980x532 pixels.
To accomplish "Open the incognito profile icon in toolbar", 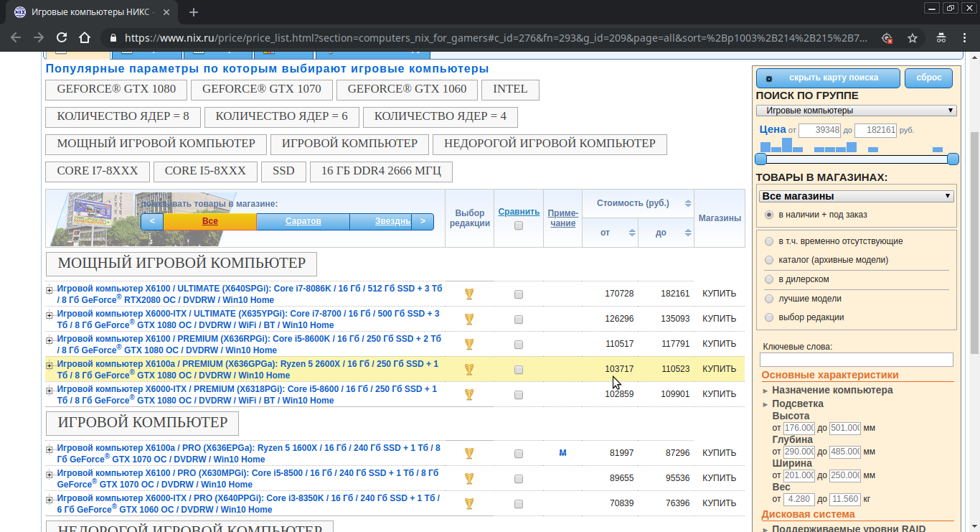I will coord(941,37).
